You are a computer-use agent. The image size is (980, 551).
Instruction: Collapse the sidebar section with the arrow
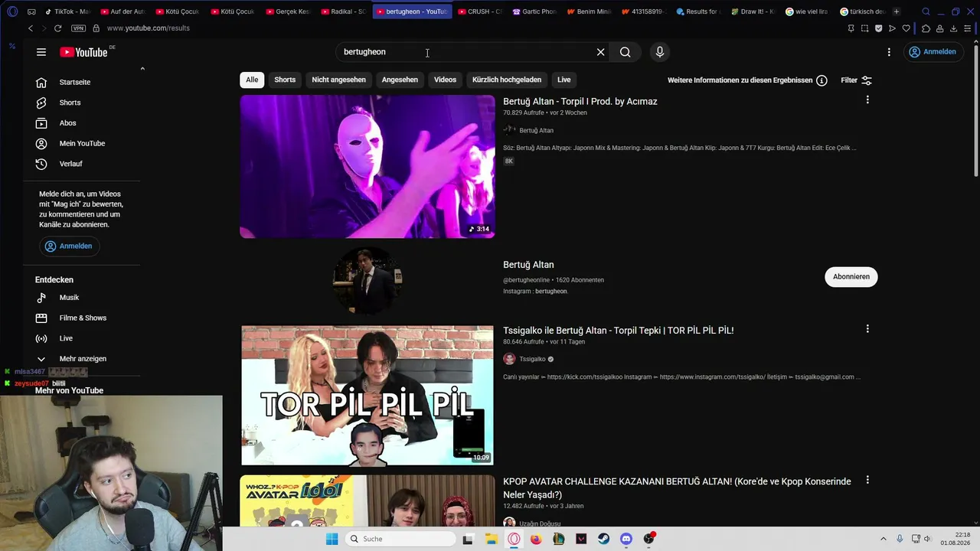(142, 69)
